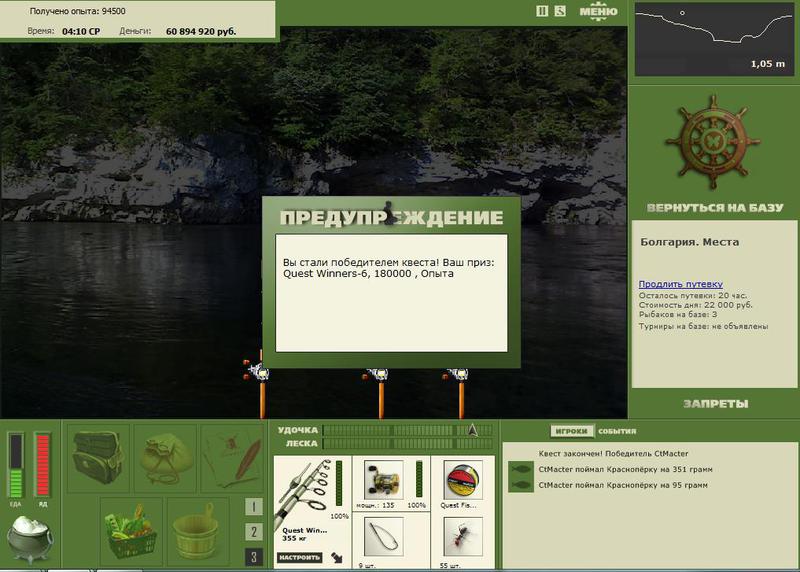The image size is (800, 572).
Task: Click the ПРЕДУПРЕЖДЕНИЕ dialog title
Action: point(391,218)
